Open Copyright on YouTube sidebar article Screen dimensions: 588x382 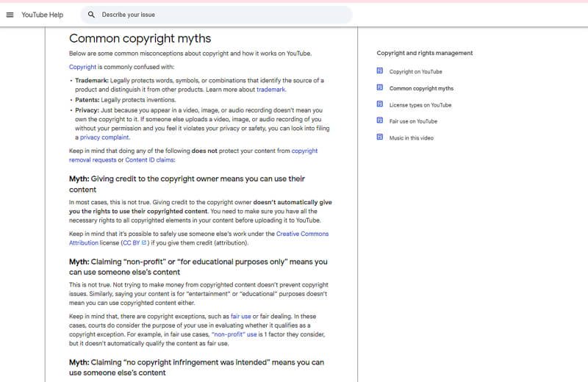(x=415, y=71)
